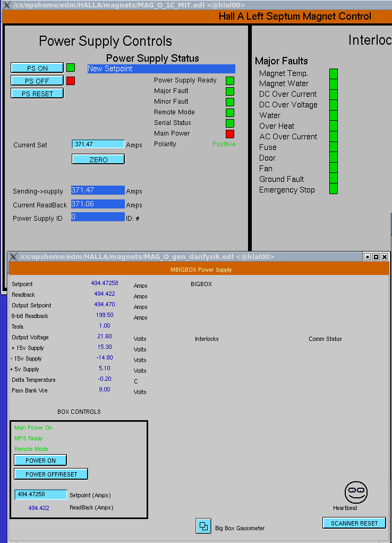This screenshot has height=543, width=392.
Task: Click the PS ON button
Action: click(x=37, y=68)
